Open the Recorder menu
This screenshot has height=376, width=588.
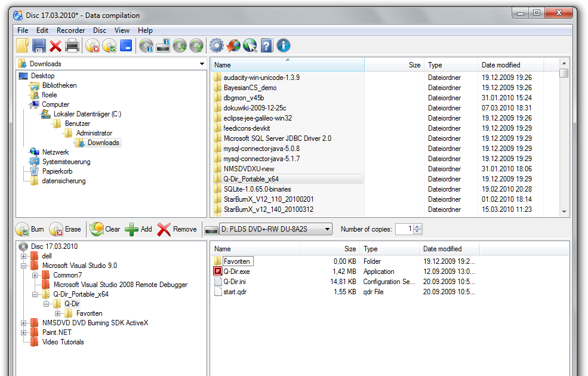click(x=70, y=30)
